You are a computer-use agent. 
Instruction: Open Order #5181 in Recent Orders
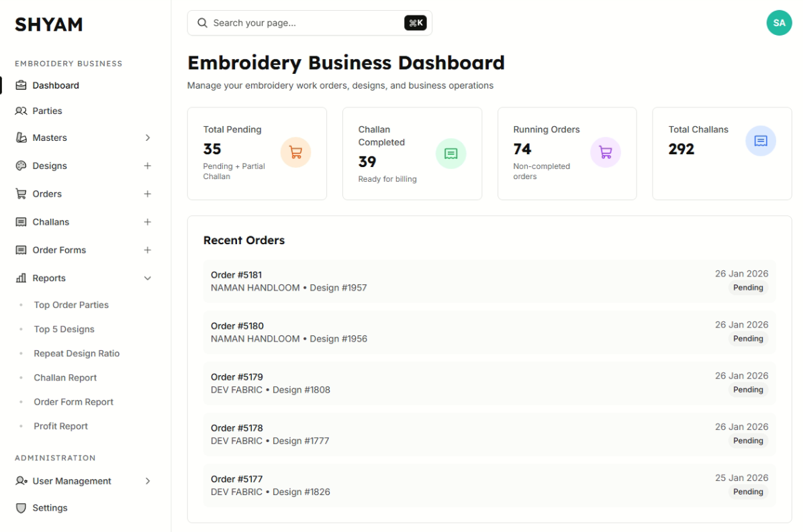pyautogui.click(x=236, y=274)
